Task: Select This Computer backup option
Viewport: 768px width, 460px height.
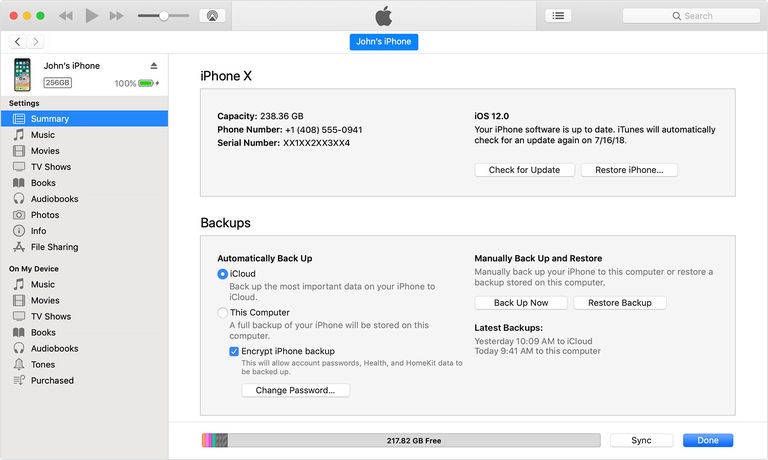Action: click(223, 312)
